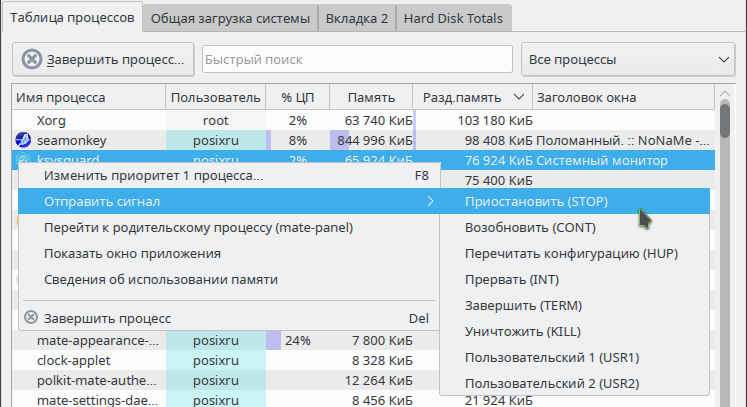Select Перечитать конфигурацию (HUP) signal
The height and width of the screenshot is (407, 747).
[575, 254]
